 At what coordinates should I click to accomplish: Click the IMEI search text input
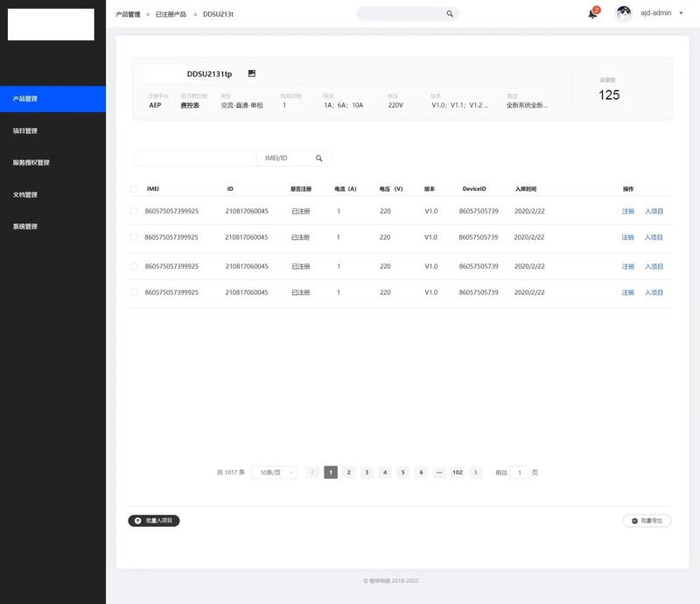click(196, 158)
